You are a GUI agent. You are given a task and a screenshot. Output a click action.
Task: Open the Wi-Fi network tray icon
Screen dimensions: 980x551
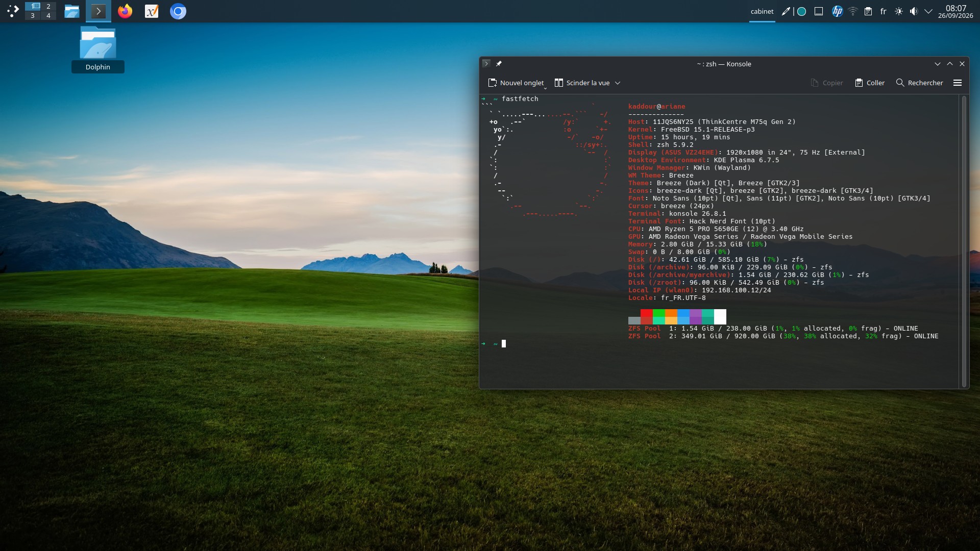click(x=853, y=11)
